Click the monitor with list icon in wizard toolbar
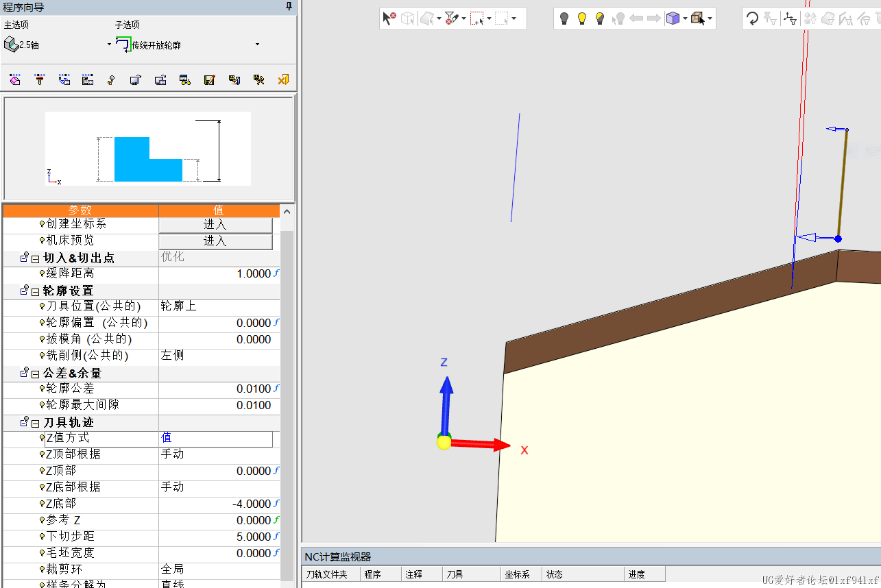Viewport: 881px width, 588px height. [x=160, y=80]
